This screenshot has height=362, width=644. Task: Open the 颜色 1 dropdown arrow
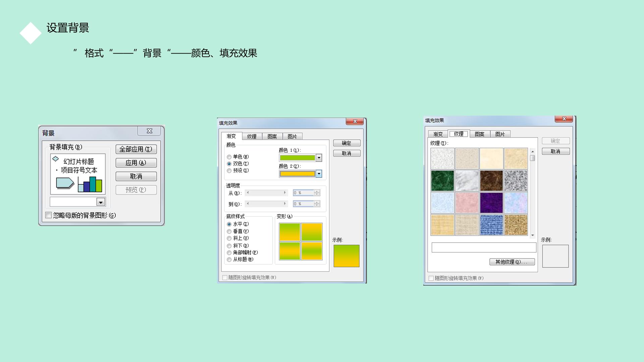(319, 158)
